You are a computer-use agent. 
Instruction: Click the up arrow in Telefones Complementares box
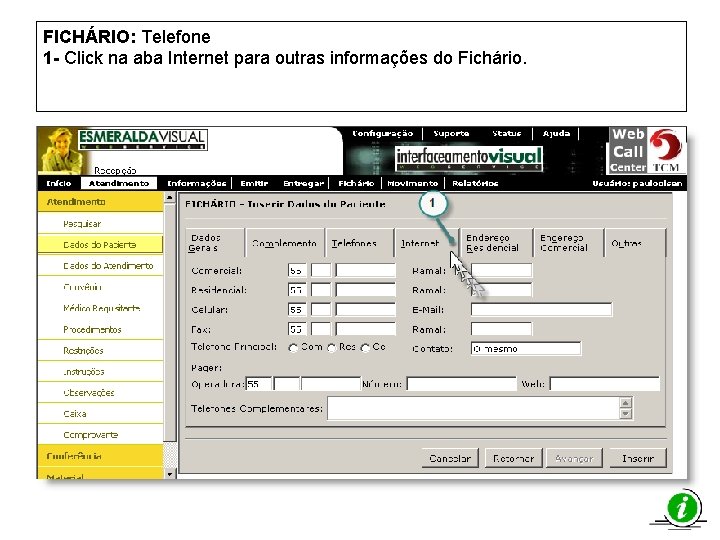click(625, 403)
